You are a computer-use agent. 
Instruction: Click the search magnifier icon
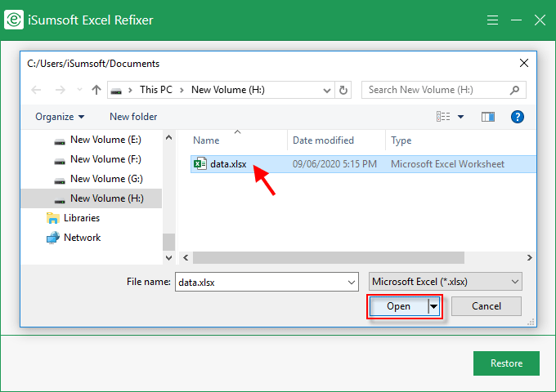tap(514, 90)
